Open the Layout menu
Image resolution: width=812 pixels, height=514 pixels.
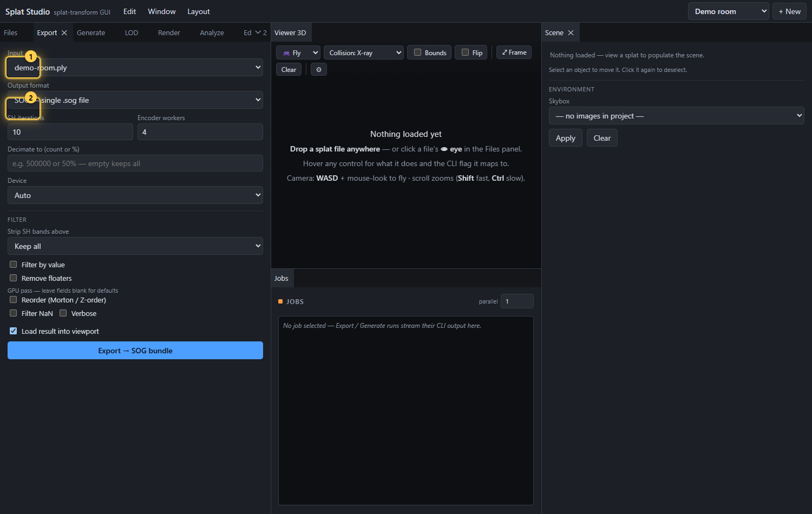coord(199,11)
